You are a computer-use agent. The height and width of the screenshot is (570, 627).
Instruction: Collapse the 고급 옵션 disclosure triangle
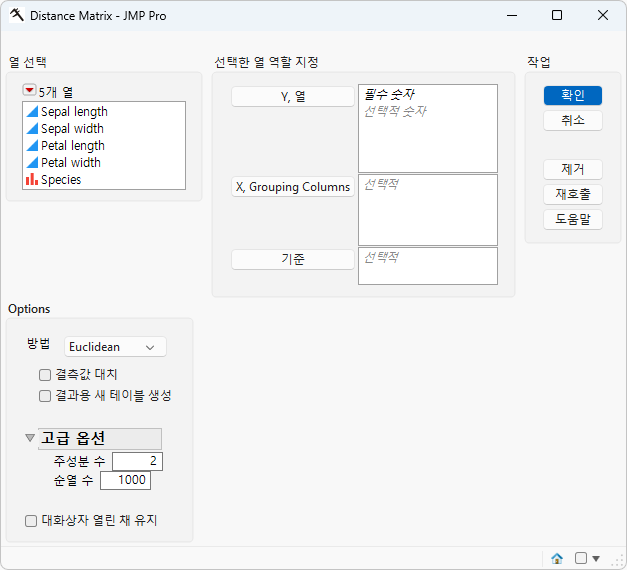[30, 438]
